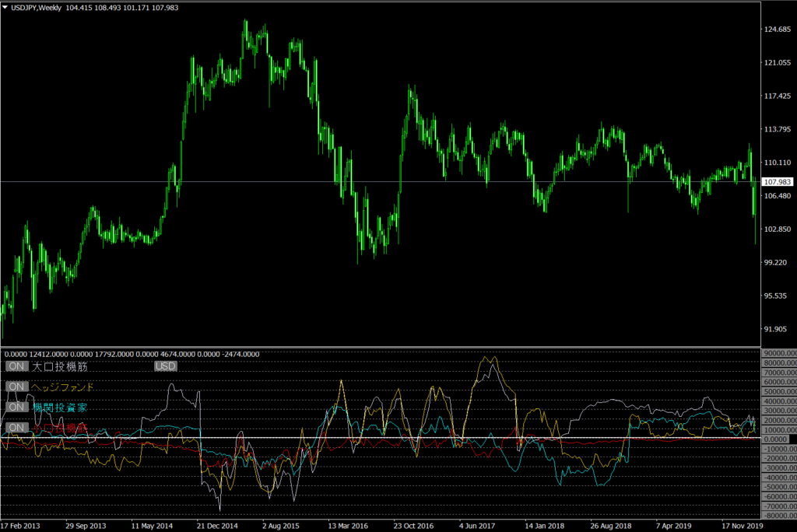Open the chart menu triangle beside USDJPY,Weekly
Screen dimensions: 797x532
click(6, 7)
